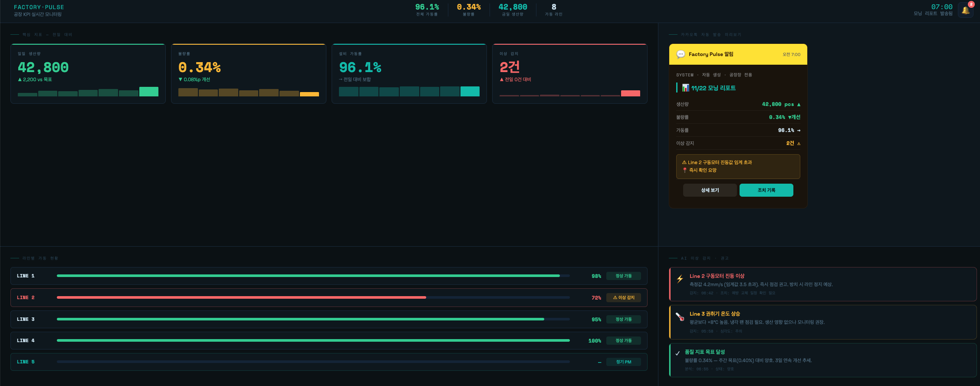Viewport: 980px width, 386px height.
Task: Click the notification bell icon
Action: (965, 10)
